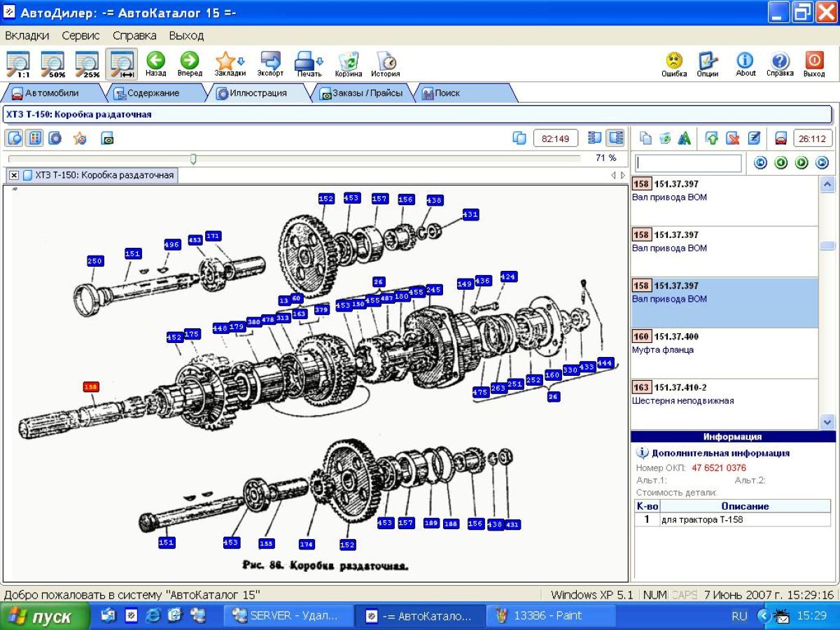The height and width of the screenshot is (630, 840).
Task: Open the Сервис menu
Action: [x=80, y=35]
